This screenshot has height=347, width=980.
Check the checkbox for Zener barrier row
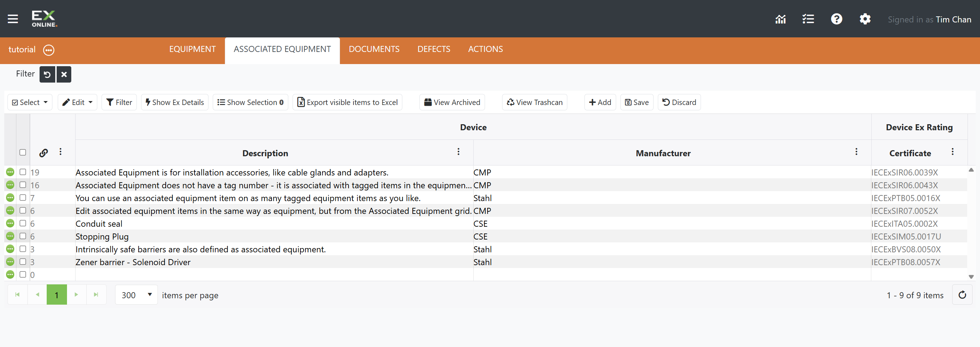tap(23, 262)
